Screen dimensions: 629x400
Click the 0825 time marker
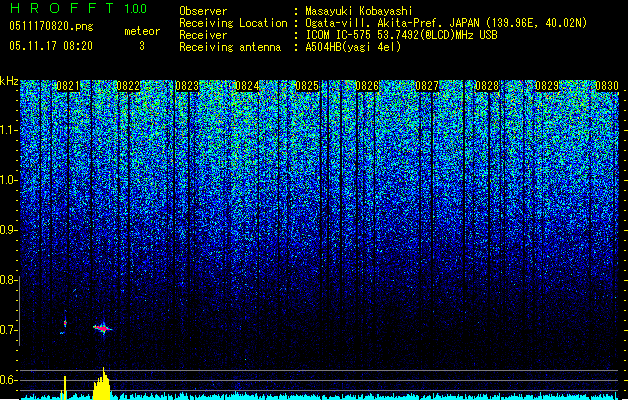click(x=307, y=86)
